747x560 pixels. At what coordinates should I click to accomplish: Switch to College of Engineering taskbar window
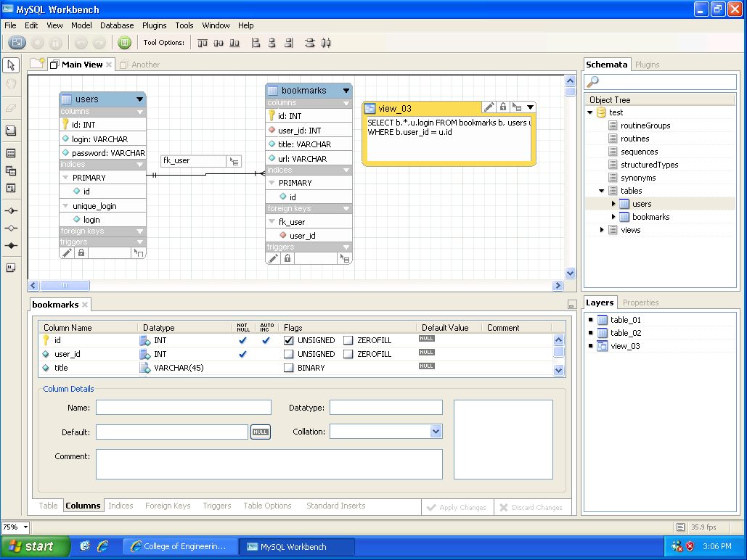(x=180, y=547)
